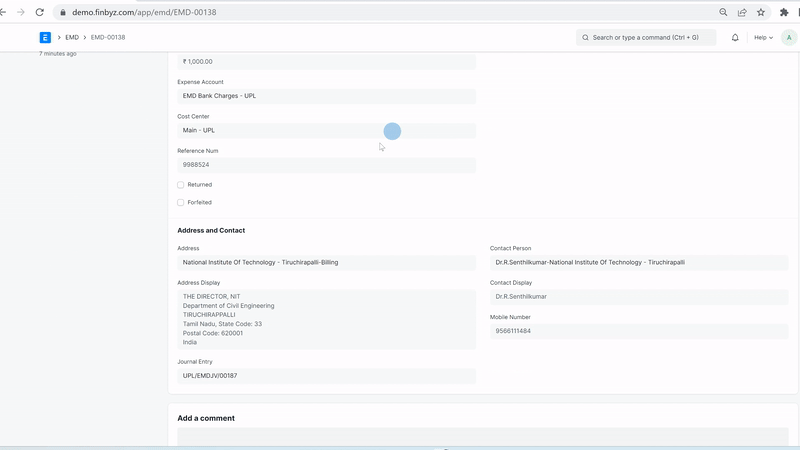Screen dimensions: 800x450
Task: Tick the Forfeited checkbox
Action: [x=181, y=203]
